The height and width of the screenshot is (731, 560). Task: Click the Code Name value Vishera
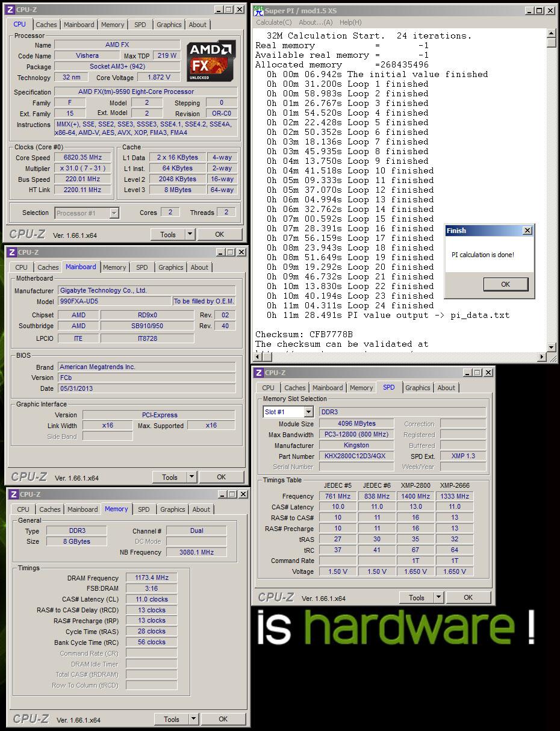pyautogui.click(x=87, y=55)
